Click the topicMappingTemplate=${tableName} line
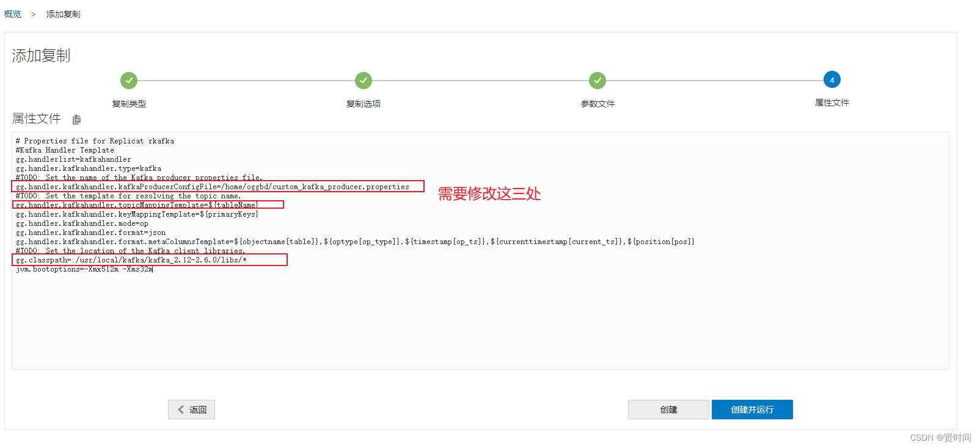Viewport: 980px width, 448px height. pyautogui.click(x=137, y=205)
